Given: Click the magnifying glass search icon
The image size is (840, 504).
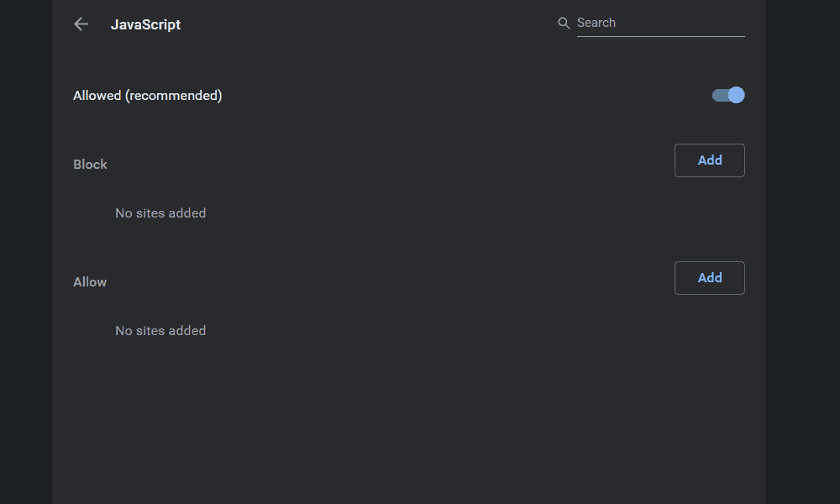Looking at the screenshot, I should point(564,24).
